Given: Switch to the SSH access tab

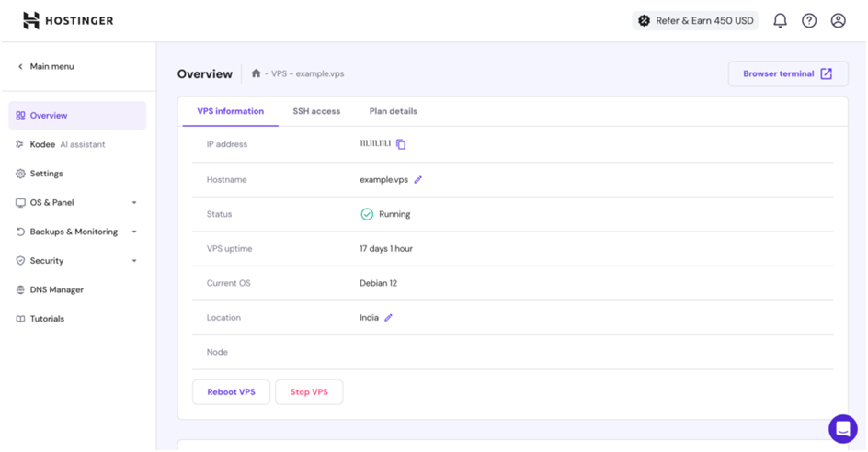Looking at the screenshot, I should pos(316,111).
